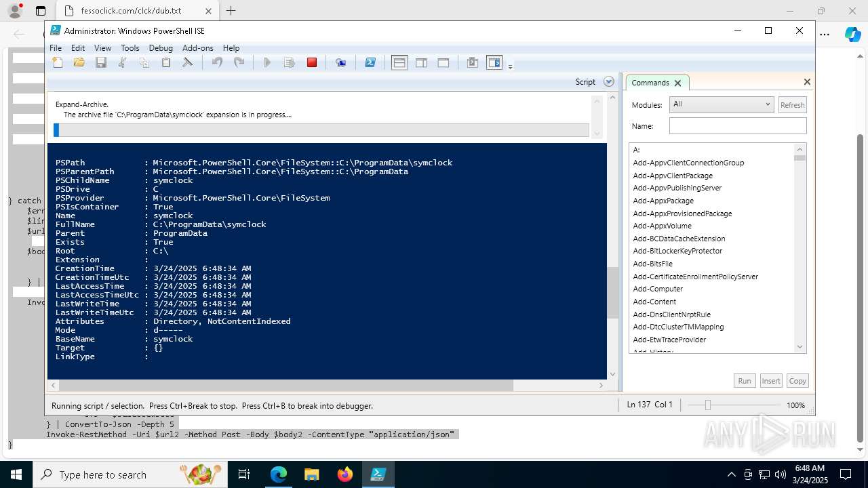Open the Edit menu
The height and width of the screenshot is (488, 868).
(78, 48)
